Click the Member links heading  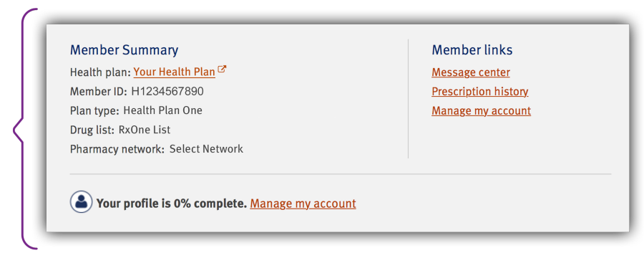pos(472,50)
